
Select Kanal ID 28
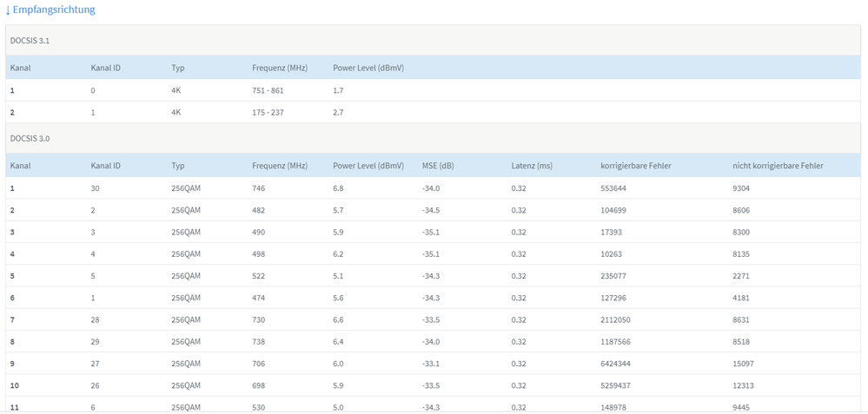click(95, 319)
